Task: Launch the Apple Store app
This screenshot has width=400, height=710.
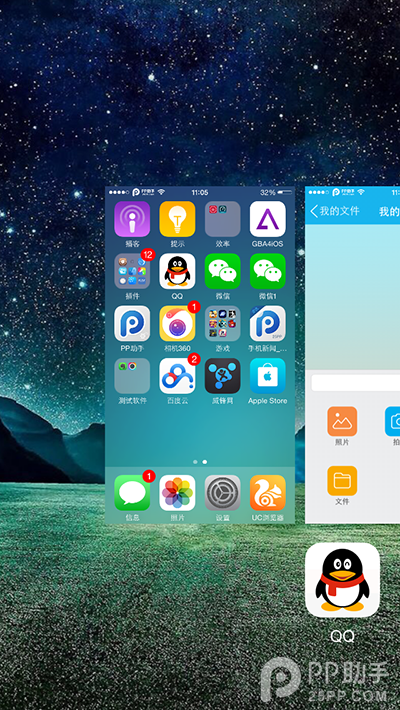Action: [268, 376]
